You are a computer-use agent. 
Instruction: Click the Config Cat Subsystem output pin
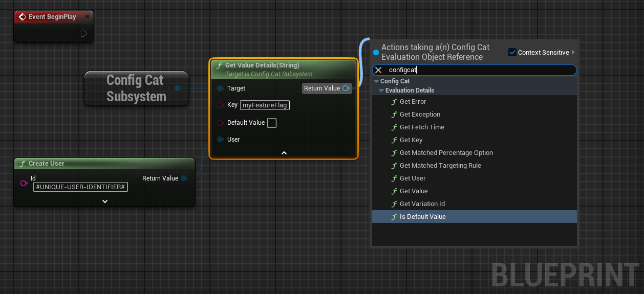pyautogui.click(x=178, y=88)
